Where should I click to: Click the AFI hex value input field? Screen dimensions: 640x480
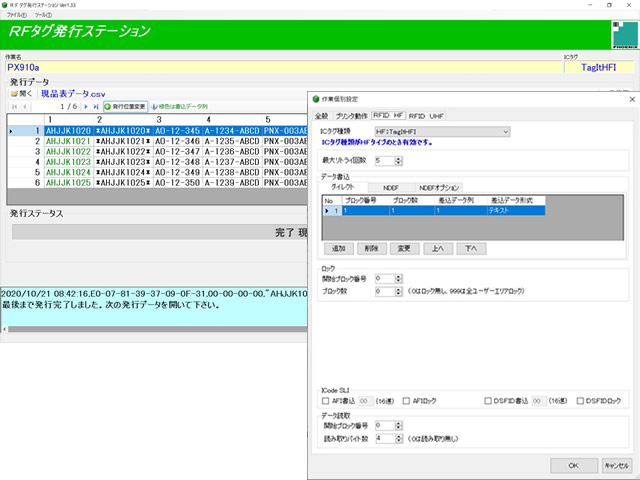tap(365, 401)
